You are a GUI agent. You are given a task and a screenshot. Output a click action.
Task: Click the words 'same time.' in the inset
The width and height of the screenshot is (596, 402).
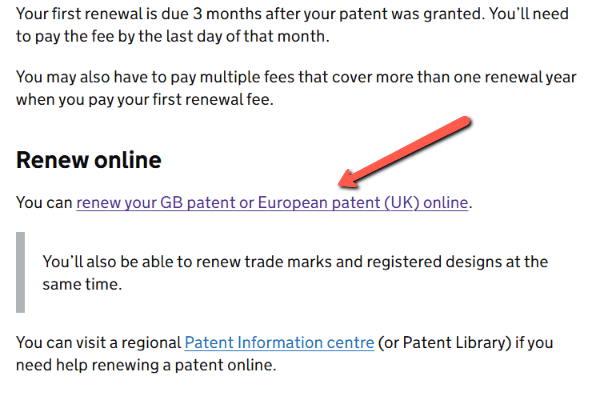tap(82, 285)
